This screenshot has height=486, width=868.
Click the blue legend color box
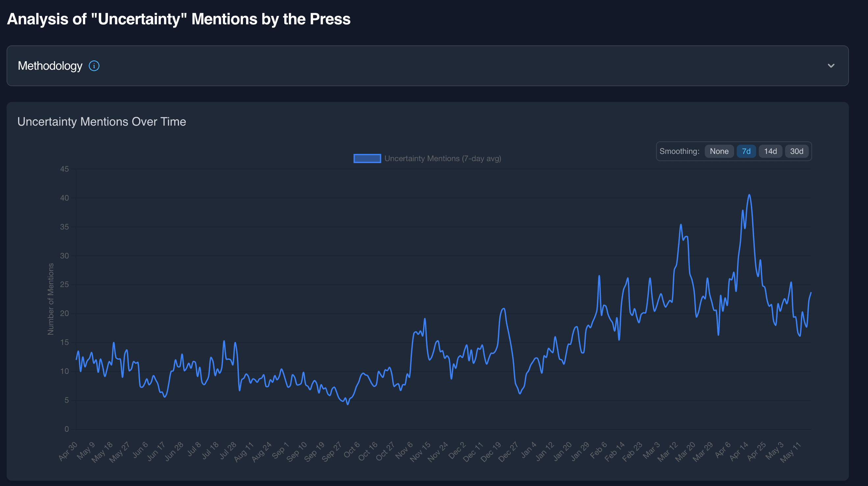pos(367,158)
